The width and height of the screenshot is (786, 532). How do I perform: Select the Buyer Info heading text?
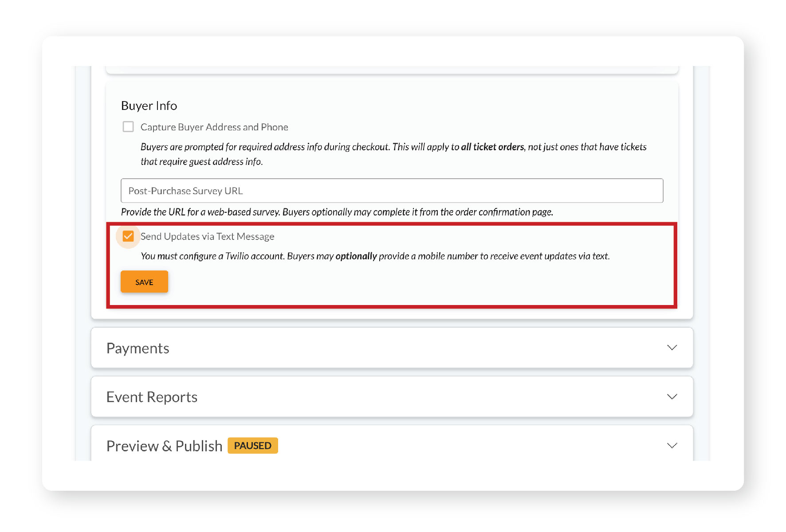(149, 106)
